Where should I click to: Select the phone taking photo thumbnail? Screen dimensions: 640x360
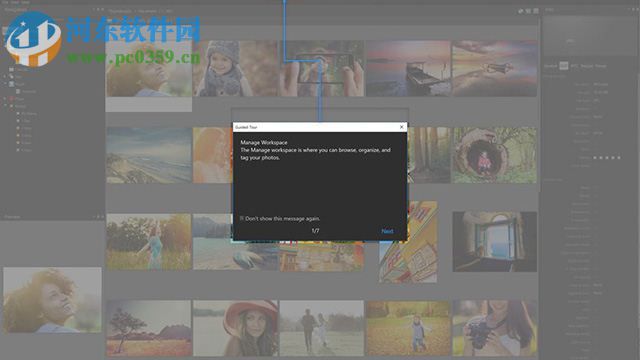(x=322, y=69)
